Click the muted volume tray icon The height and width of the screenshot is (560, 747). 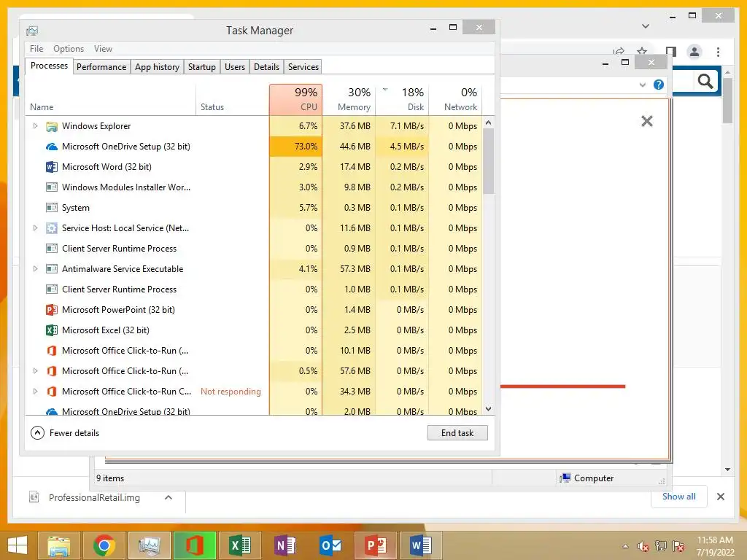coord(643,546)
